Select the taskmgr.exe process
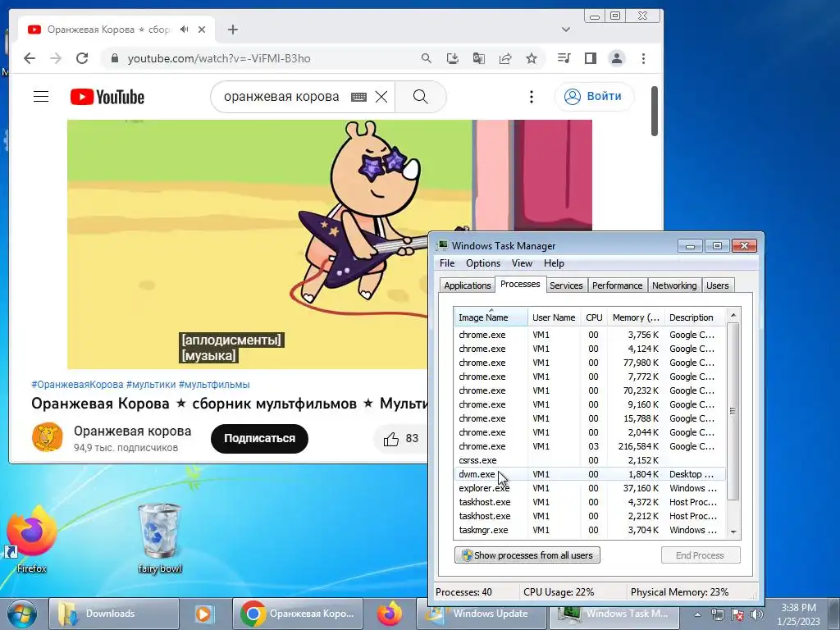Screen dimensions: 840x630 (x=589, y=530)
